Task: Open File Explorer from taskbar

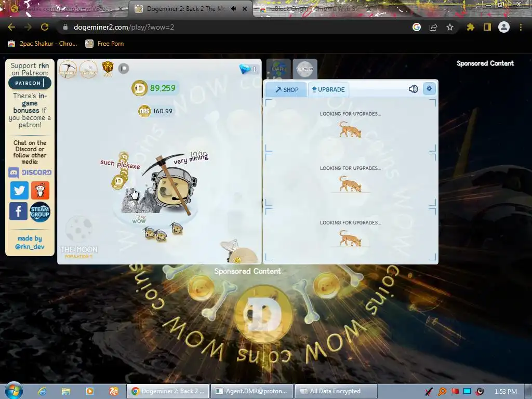Action: tap(66, 391)
